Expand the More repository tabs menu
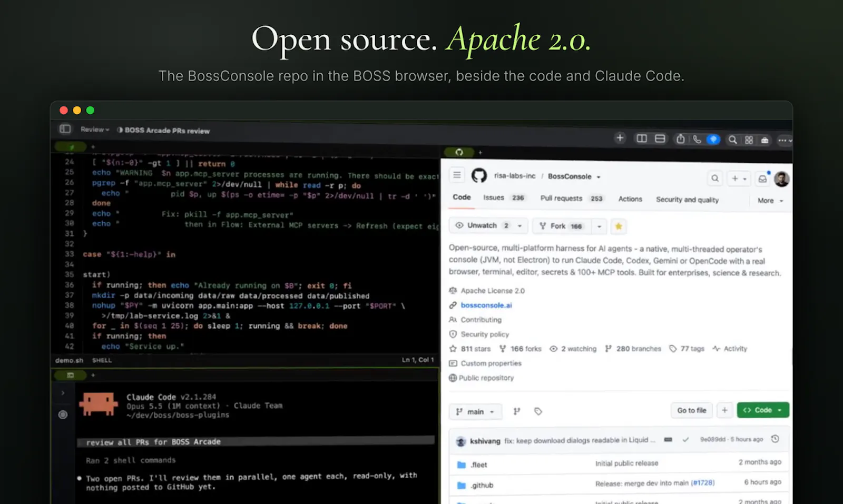The width and height of the screenshot is (843, 504). coord(770,201)
